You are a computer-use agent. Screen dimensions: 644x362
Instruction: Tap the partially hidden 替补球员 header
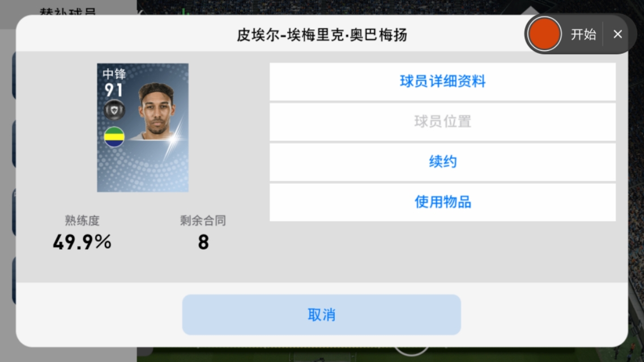coord(68,11)
